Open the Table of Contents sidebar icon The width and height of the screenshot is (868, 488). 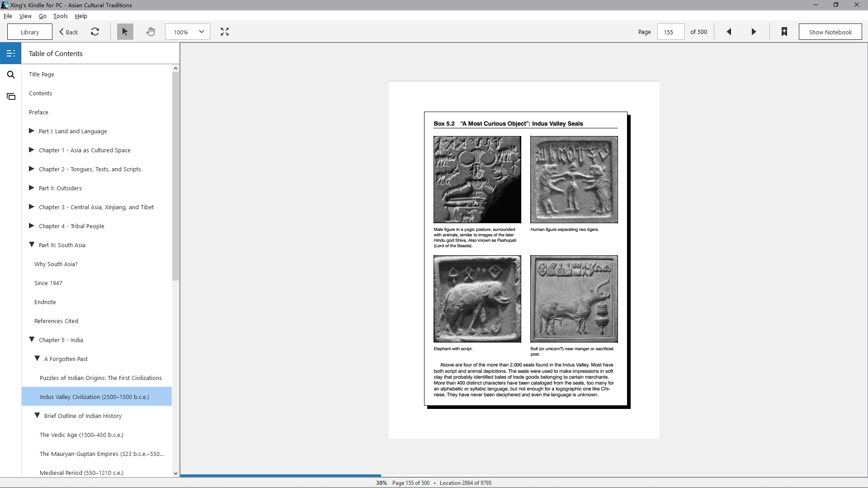pyautogui.click(x=11, y=53)
